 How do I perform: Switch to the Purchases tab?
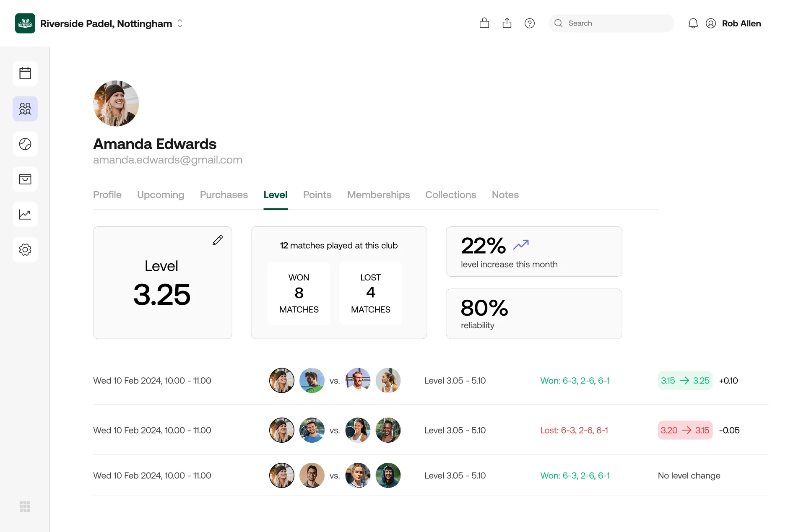[224, 195]
